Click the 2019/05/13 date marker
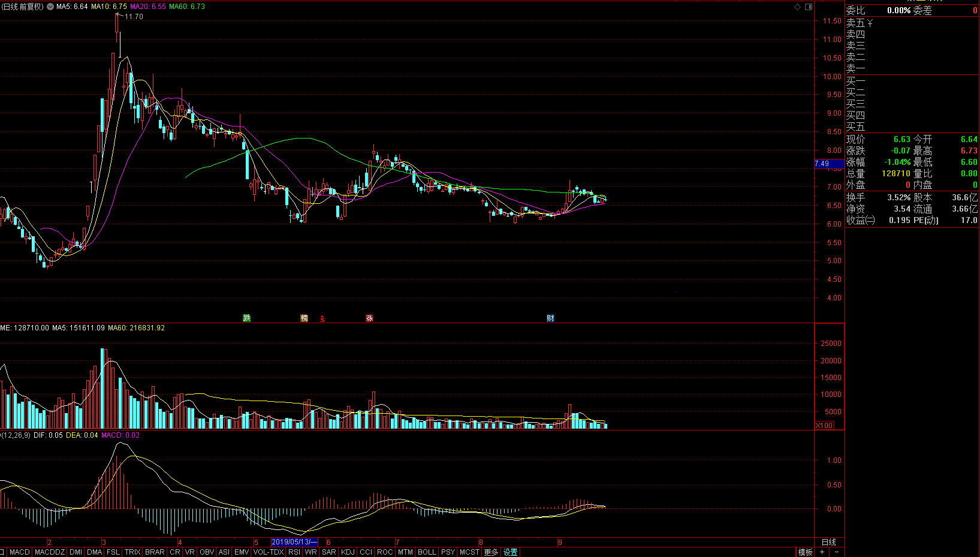Viewport: 980px width, 557px height. point(294,542)
